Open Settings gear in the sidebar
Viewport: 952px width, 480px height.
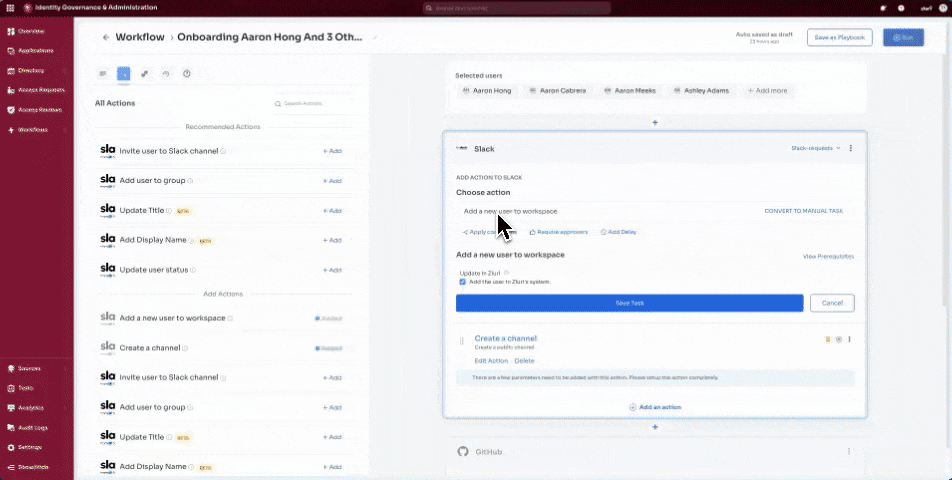tap(24, 447)
